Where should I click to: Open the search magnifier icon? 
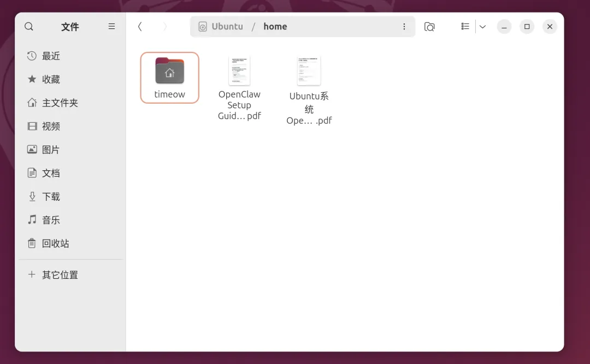(x=29, y=26)
